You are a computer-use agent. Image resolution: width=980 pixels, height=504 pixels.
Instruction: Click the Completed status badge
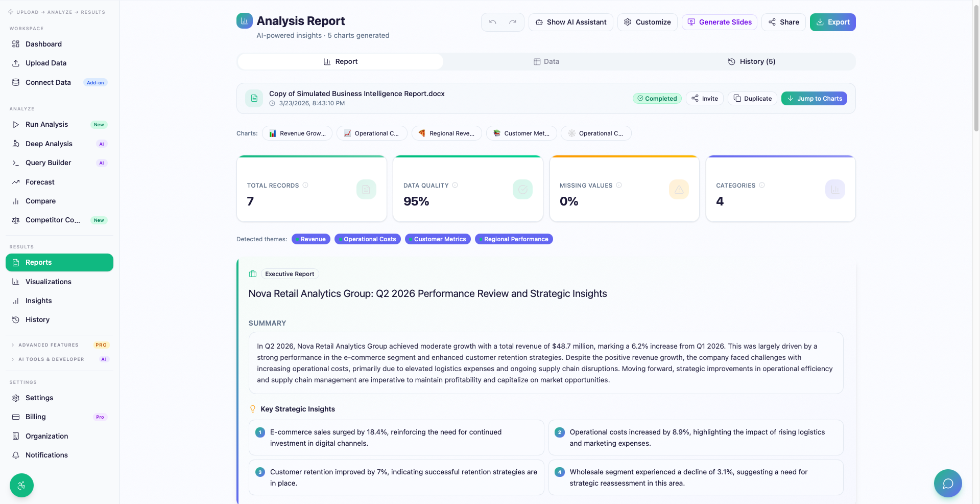coord(657,98)
